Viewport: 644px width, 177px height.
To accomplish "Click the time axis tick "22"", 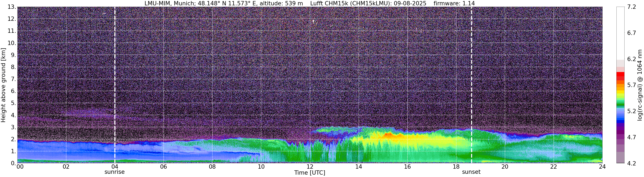I will pos(554,167).
